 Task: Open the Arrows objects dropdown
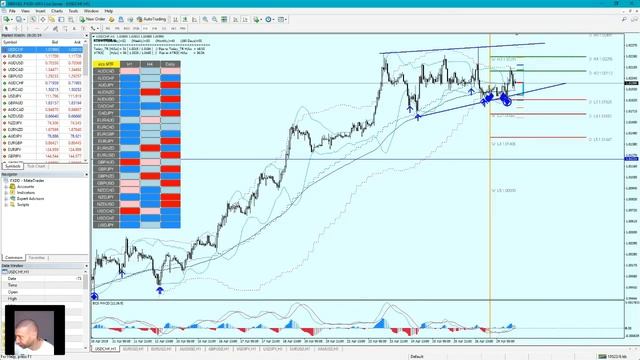click(94, 29)
